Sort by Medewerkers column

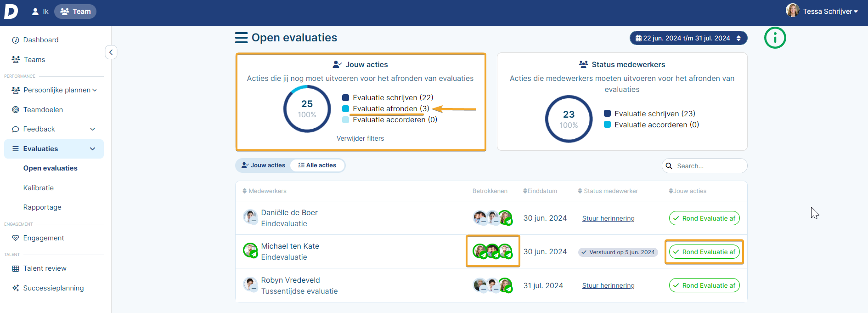tap(265, 191)
